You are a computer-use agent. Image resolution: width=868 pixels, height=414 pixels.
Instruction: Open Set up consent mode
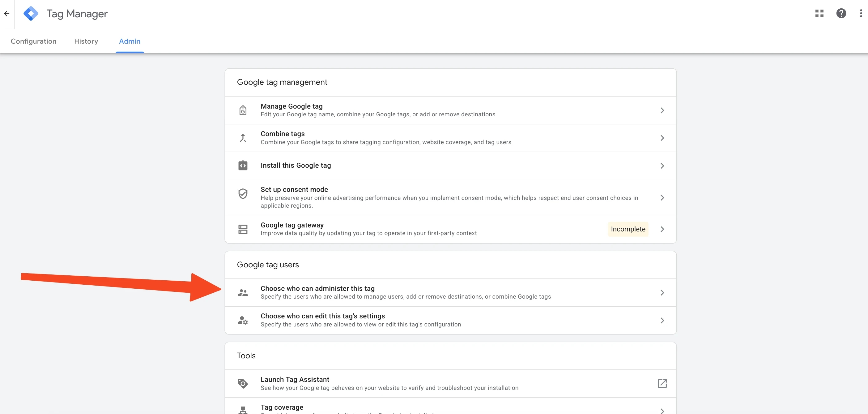[x=450, y=198]
